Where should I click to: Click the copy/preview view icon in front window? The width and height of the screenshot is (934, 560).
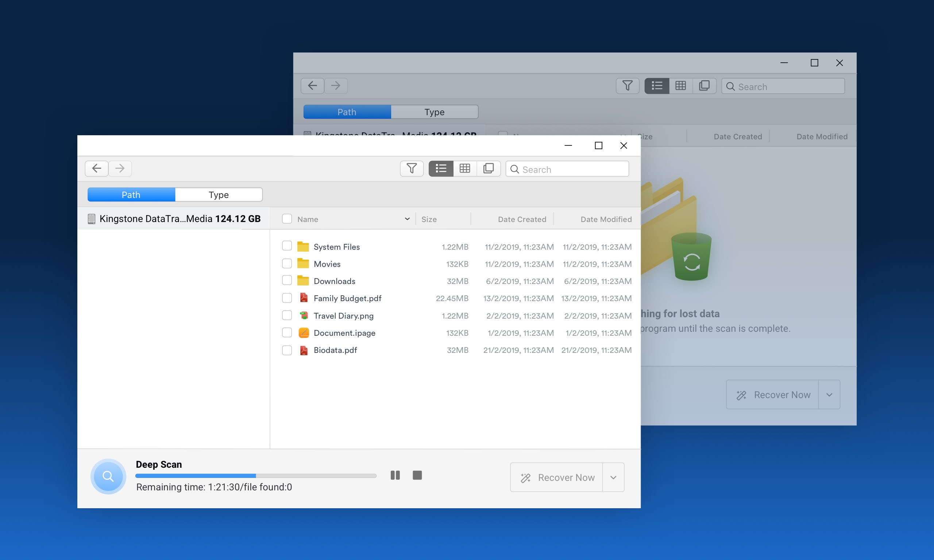[x=489, y=168]
